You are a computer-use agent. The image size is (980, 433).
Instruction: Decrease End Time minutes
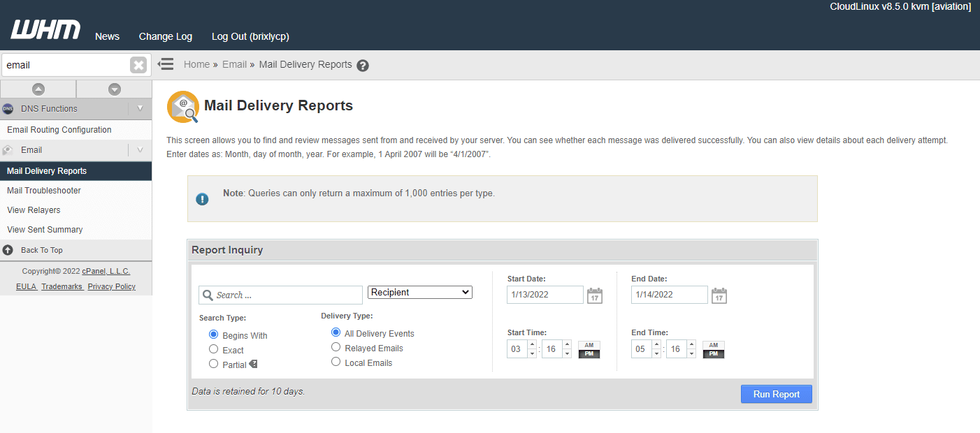[x=691, y=353]
